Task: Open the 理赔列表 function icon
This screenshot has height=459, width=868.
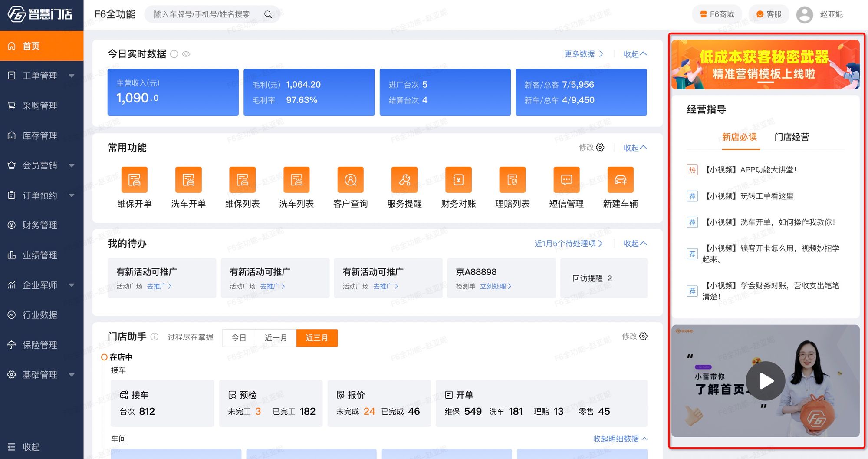Action: pyautogui.click(x=513, y=179)
